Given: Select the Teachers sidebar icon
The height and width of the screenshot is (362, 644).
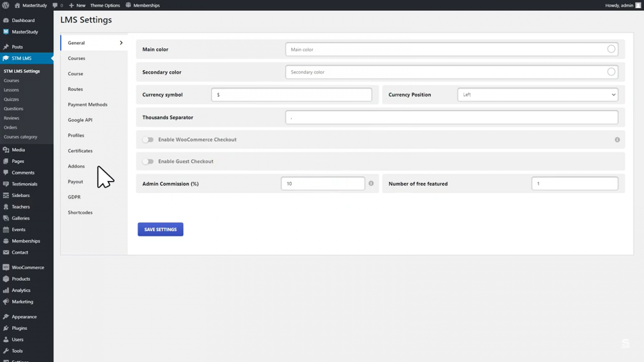Looking at the screenshot, I should (5, 207).
